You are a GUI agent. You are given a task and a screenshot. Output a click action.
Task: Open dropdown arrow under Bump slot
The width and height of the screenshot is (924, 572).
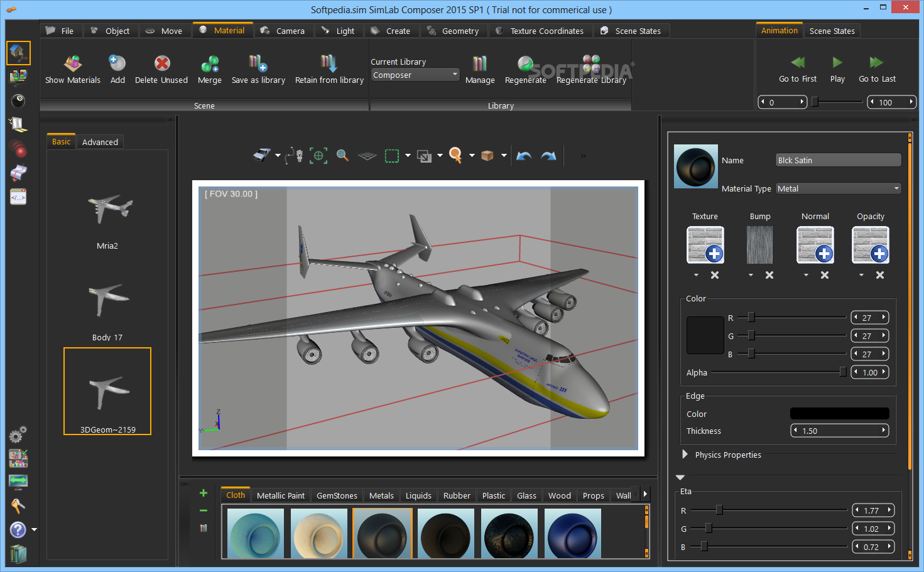[751, 275]
